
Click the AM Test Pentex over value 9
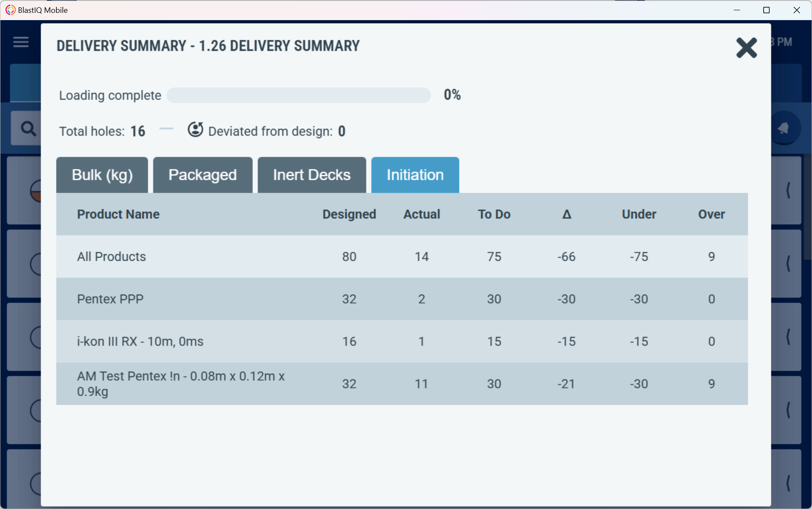point(711,384)
